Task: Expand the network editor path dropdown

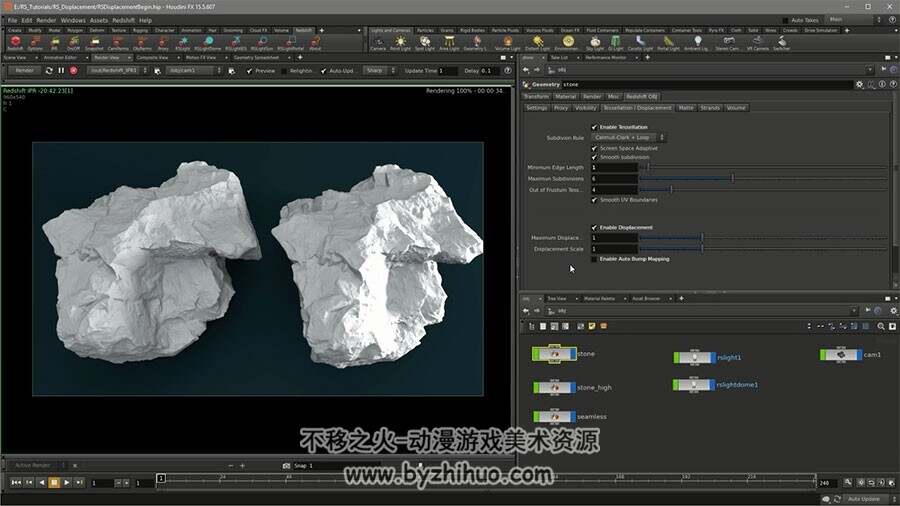Action: (x=855, y=311)
